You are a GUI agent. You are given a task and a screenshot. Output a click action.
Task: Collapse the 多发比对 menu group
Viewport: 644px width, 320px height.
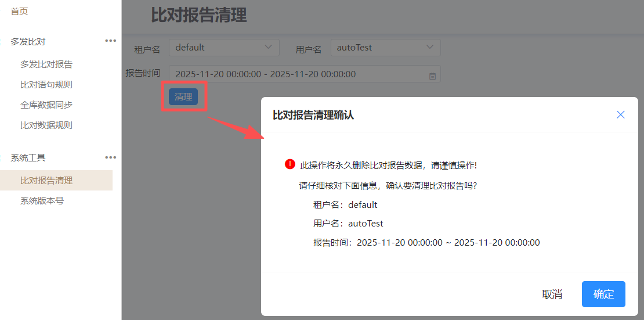pyautogui.click(x=28, y=42)
